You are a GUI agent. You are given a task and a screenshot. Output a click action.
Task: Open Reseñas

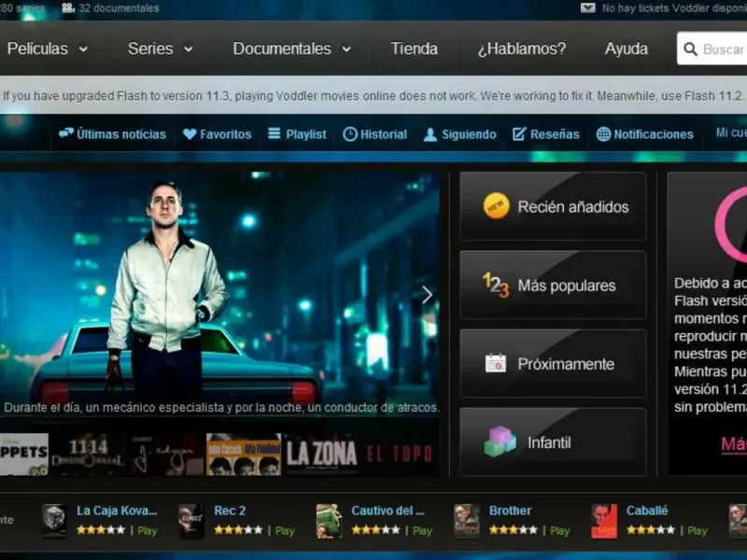(555, 134)
